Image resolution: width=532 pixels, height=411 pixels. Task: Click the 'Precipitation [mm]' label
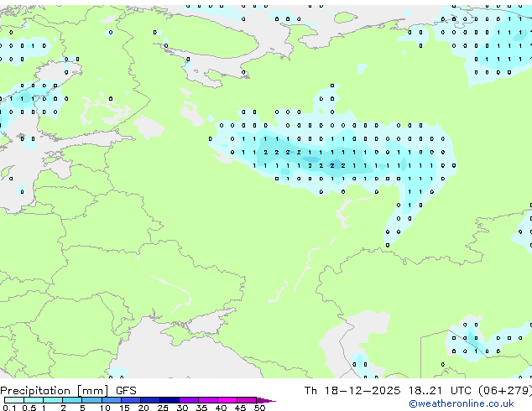(55, 391)
